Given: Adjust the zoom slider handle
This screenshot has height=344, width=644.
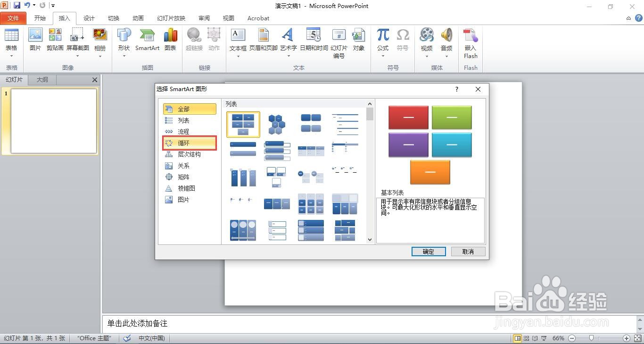Looking at the screenshot, I should [591, 338].
